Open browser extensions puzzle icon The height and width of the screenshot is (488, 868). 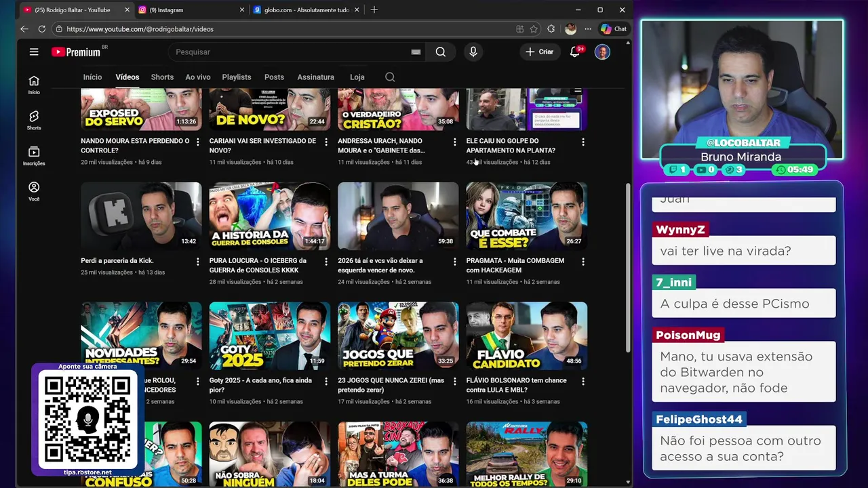point(551,29)
